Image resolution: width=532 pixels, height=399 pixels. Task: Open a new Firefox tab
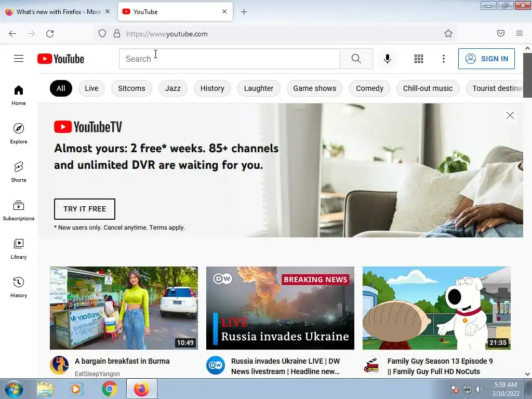pyautogui.click(x=244, y=12)
